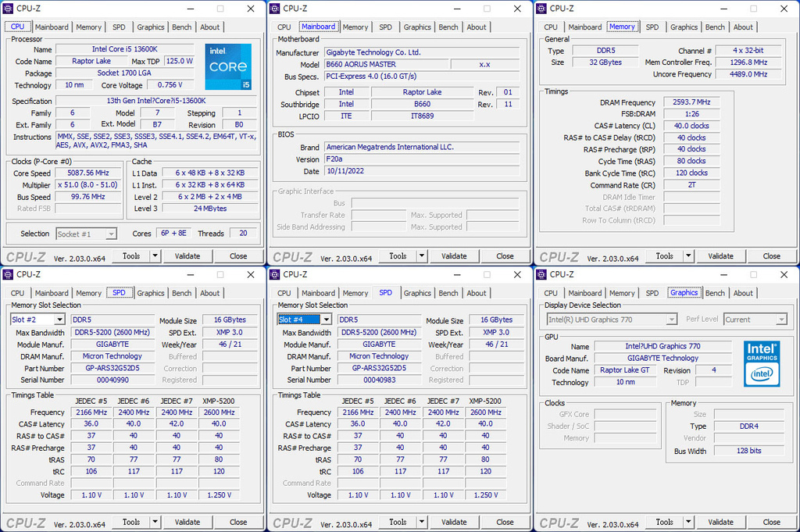Image resolution: width=800 pixels, height=532 pixels.
Task: Open the Tools dropdown arrow in the Mainboard tab window
Action: tap(422, 255)
